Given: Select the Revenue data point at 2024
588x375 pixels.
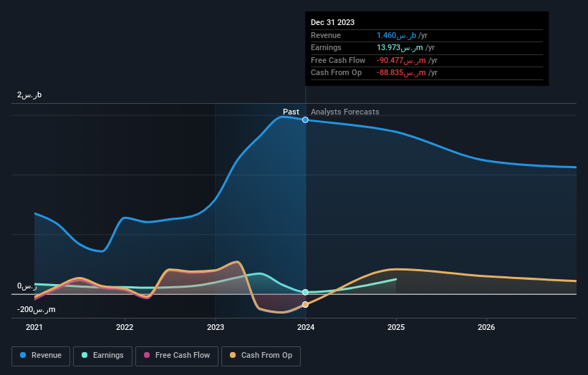Looking at the screenshot, I should 305,120.
